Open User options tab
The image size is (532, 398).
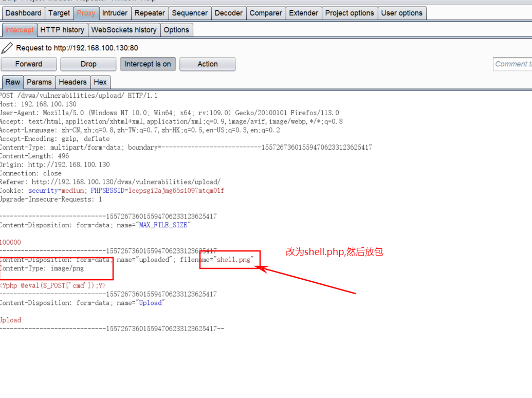point(402,13)
